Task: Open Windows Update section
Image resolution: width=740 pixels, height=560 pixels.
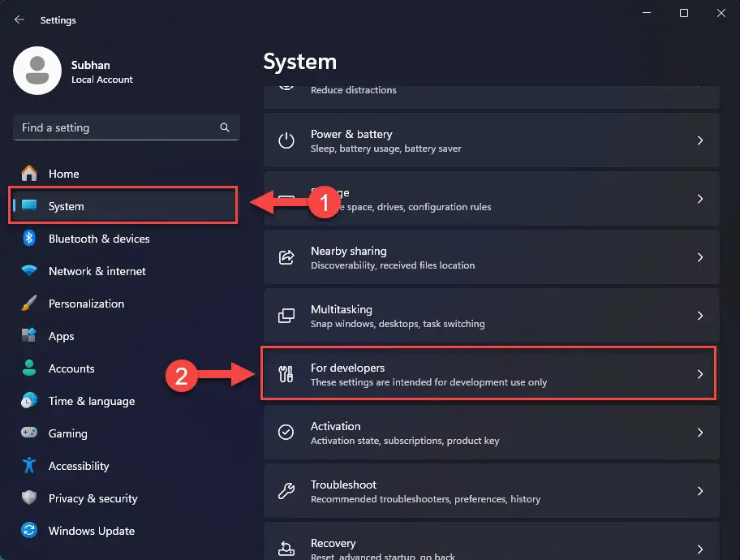Action: pyautogui.click(x=126, y=530)
